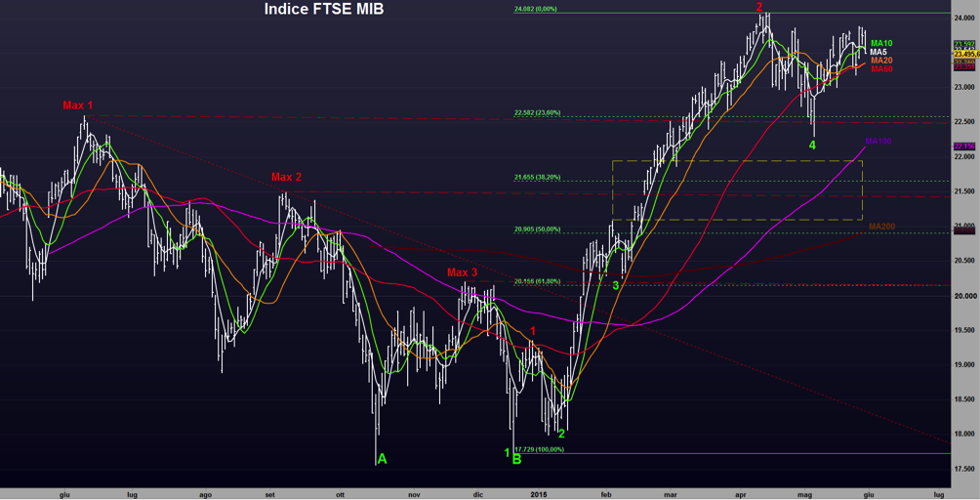Click the dic month on time axis
The height and width of the screenshot is (500, 980).
[x=478, y=494]
